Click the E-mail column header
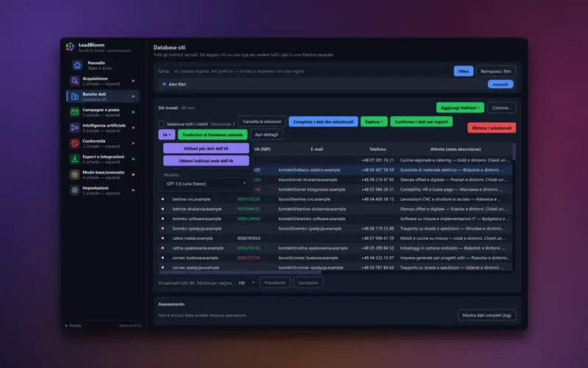The image size is (588, 368). coord(317,149)
